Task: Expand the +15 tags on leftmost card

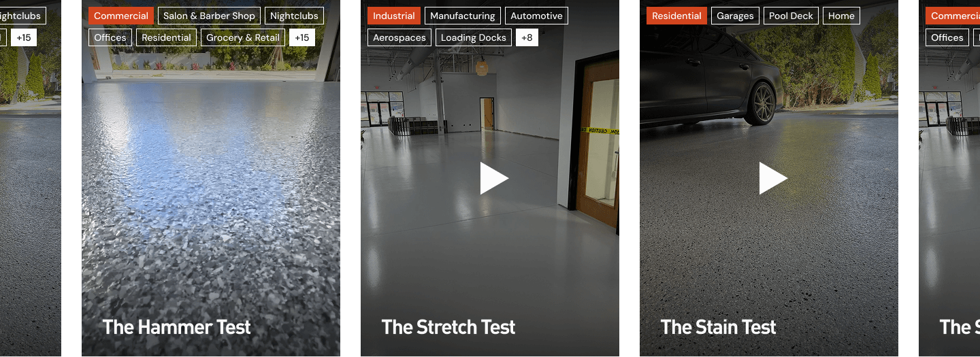Action: [x=24, y=37]
